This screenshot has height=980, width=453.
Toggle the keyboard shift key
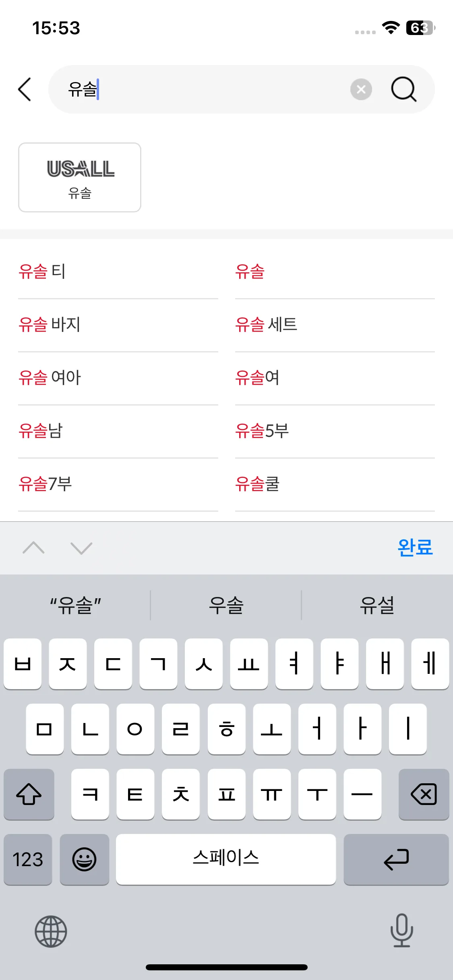(x=29, y=794)
